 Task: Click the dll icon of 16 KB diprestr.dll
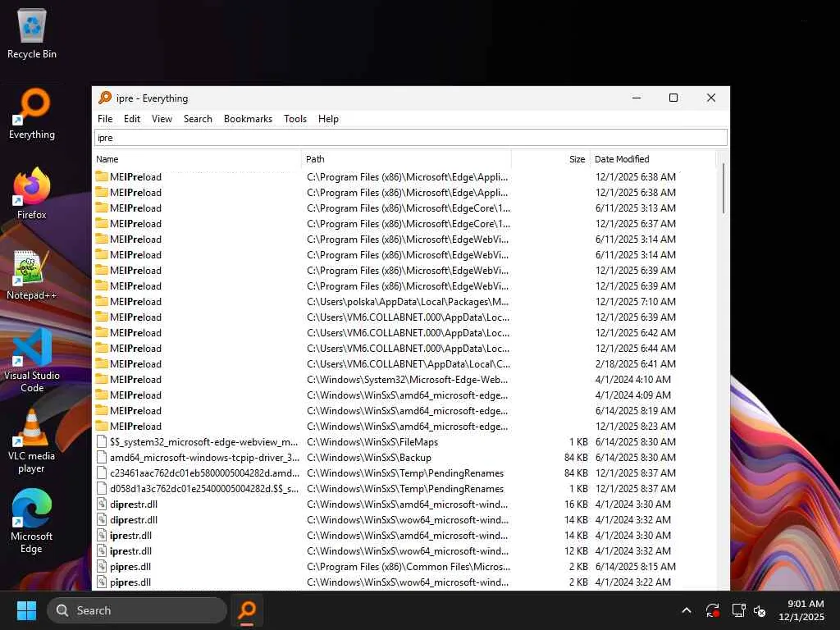click(x=102, y=504)
